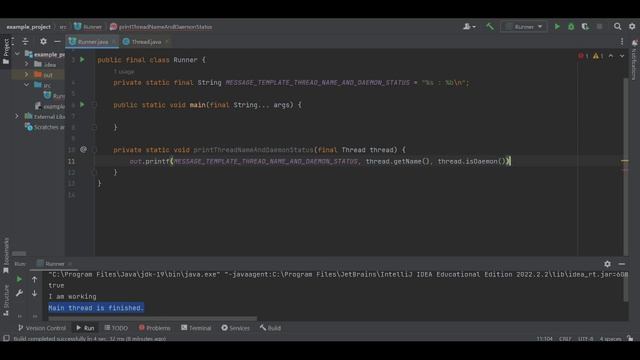Expand the out folder node
Image resolution: width=640 pixels, height=360 pixels.
click(27, 75)
